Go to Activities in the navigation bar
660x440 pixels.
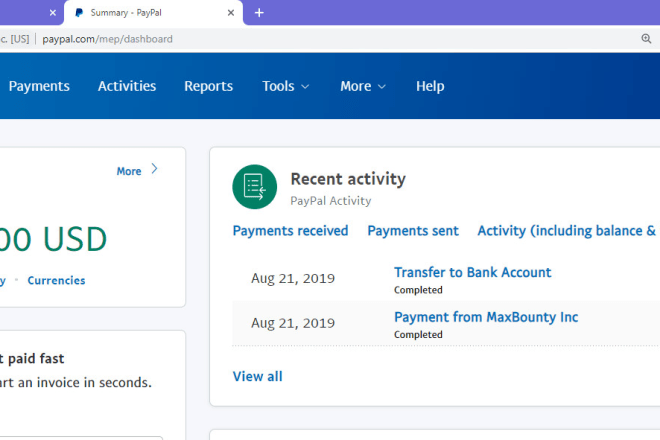click(x=127, y=86)
